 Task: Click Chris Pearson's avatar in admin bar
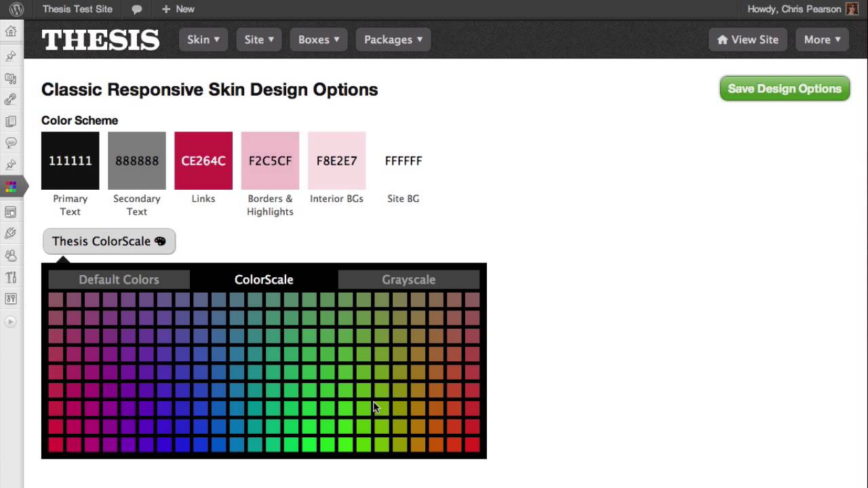[x=852, y=9]
